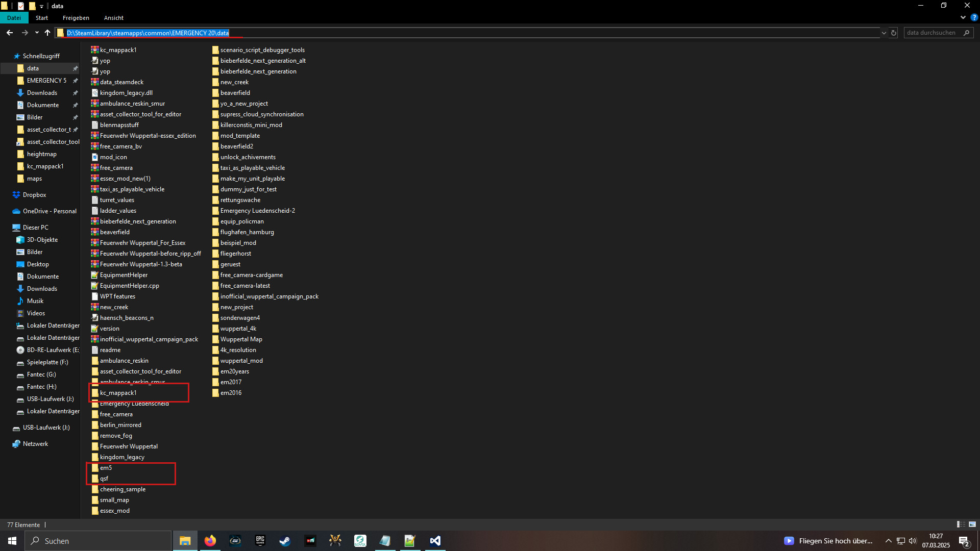This screenshot has height=551, width=980.
Task: Click the Back navigation arrow
Action: [10, 33]
